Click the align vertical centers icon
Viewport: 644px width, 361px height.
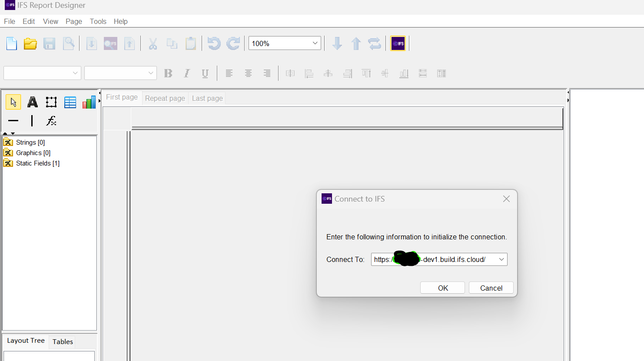(x=385, y=73)
